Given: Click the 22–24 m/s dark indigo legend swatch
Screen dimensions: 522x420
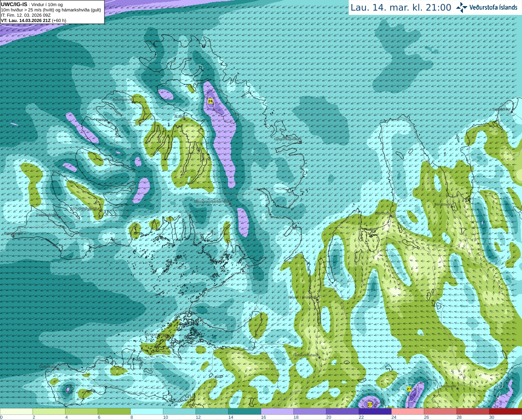Looking at the screenshot, I should (x=375, y=411).
